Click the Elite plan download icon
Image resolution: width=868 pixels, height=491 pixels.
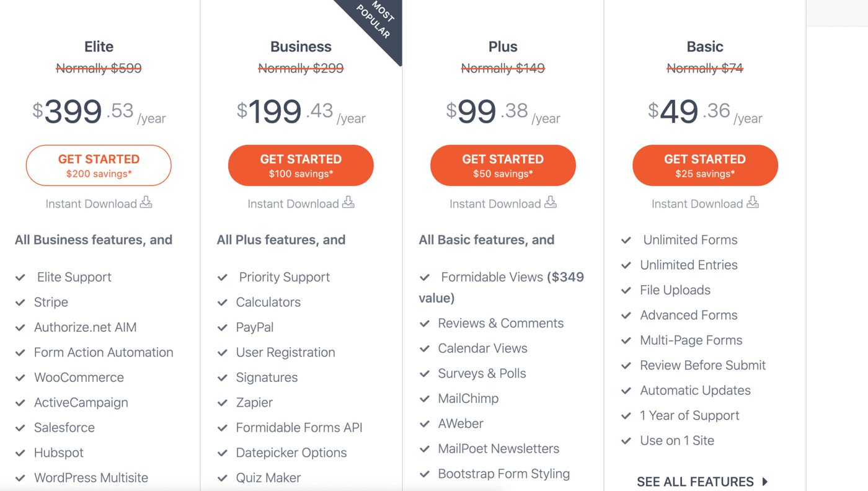tap(146, 203)
